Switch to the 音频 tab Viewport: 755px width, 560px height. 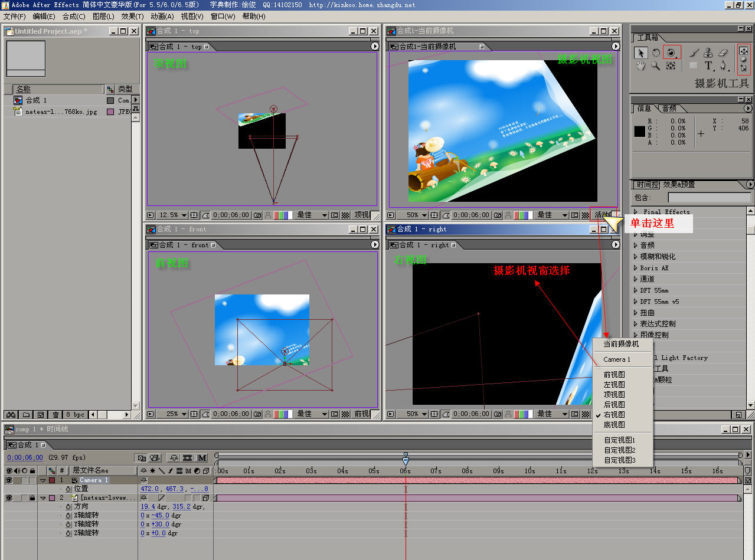pyautogui.click(x=669, y=109)
